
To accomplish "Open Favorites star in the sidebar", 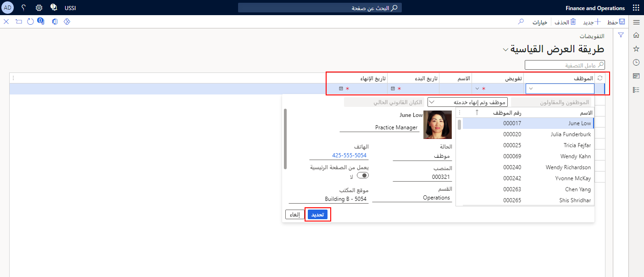I will 636,49.
